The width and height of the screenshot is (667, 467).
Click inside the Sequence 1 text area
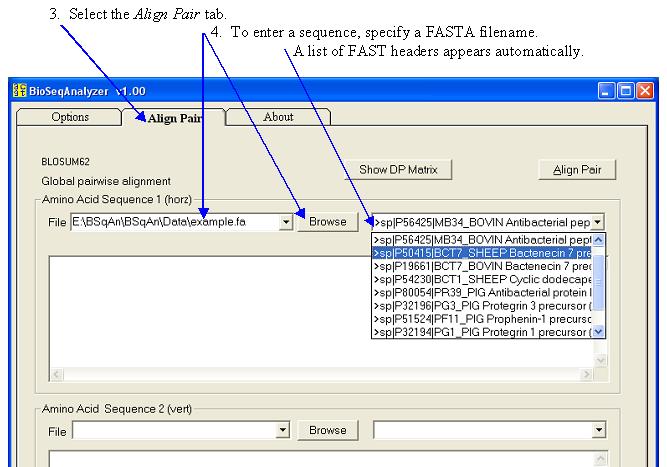point(321,312)
